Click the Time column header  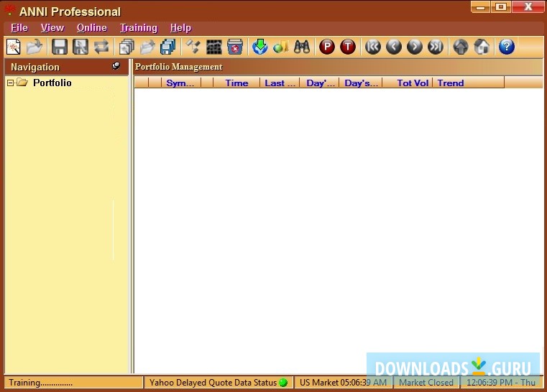click(x=236, y=83)
